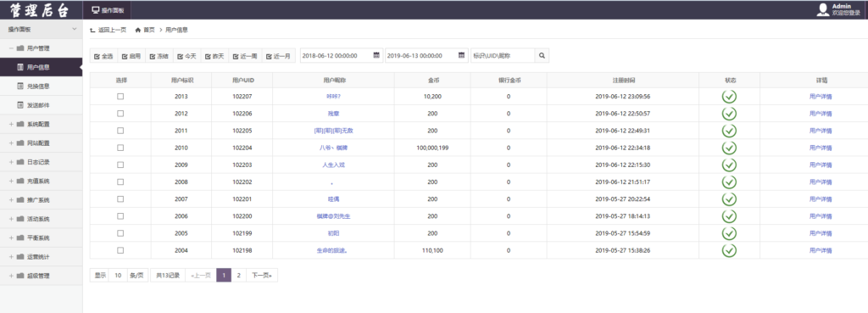Click the 标识\UID\昵称 search input field

pos(503,55)
